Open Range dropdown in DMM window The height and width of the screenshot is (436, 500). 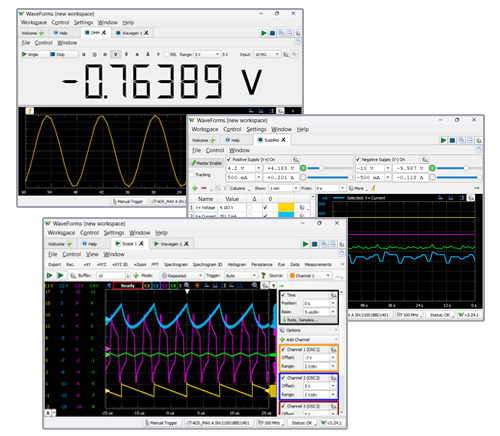click(207, 54)
